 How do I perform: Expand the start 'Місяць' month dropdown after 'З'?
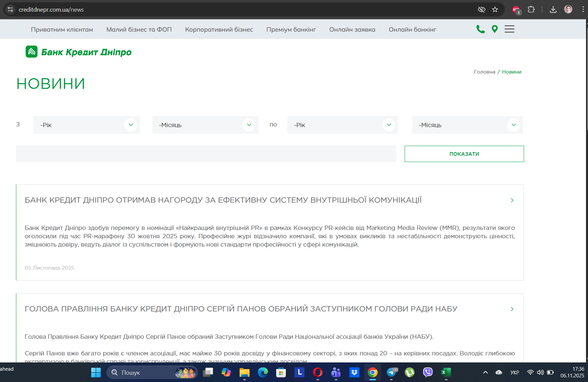[205, 125]
